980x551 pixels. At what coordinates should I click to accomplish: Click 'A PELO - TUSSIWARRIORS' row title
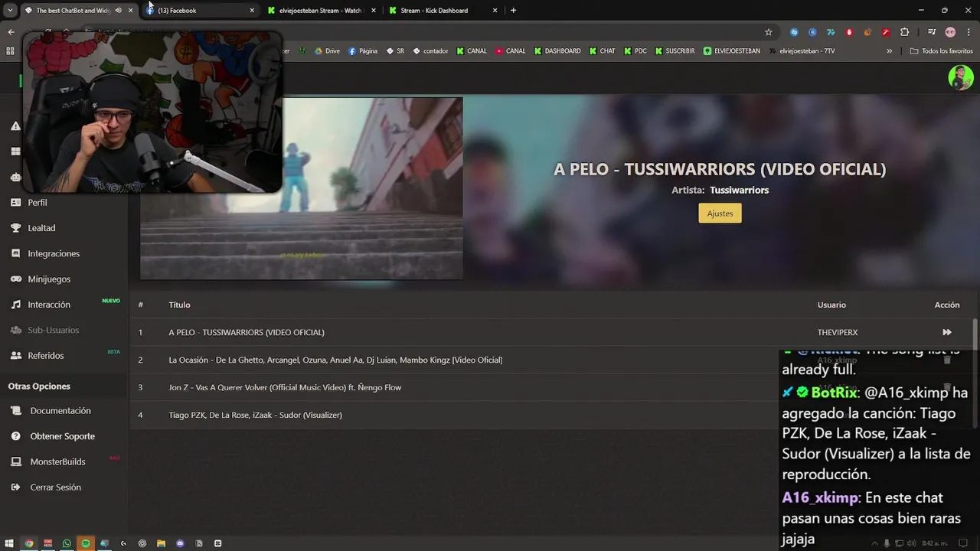click(247, 332)
